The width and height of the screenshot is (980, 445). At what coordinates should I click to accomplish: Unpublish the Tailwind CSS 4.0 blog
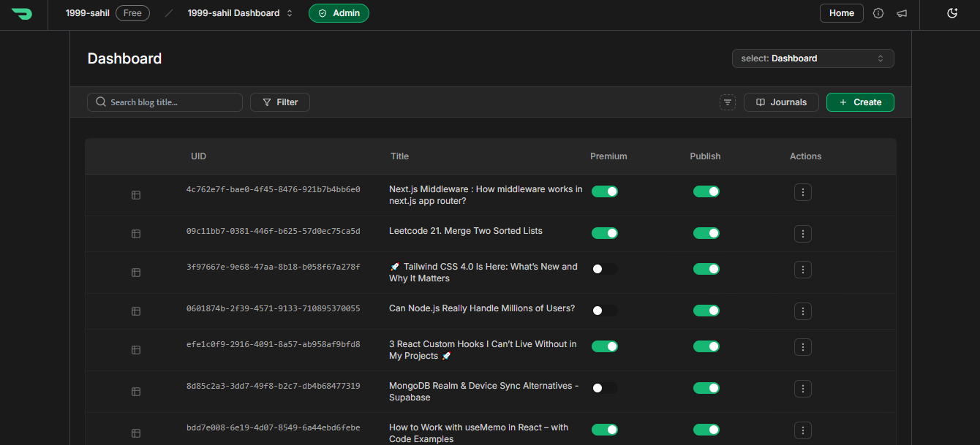pyautogui.click(x=706, y=269)
